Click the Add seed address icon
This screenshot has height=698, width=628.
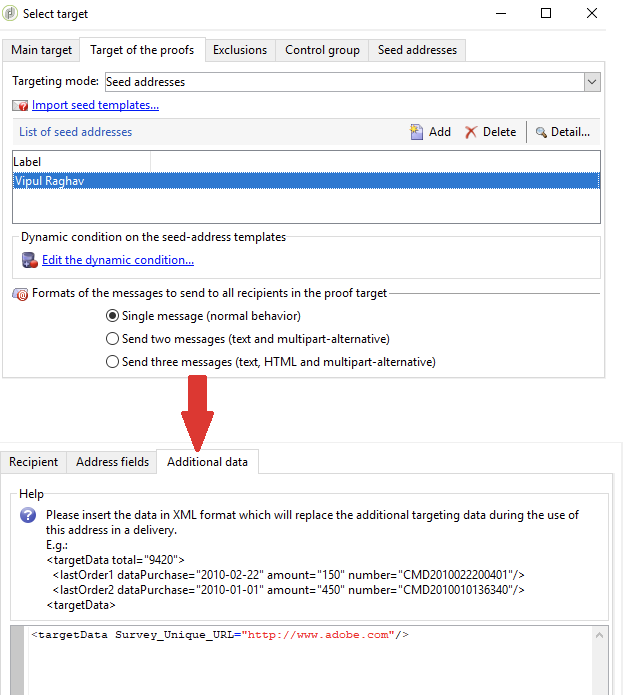[x=417, y=132]
